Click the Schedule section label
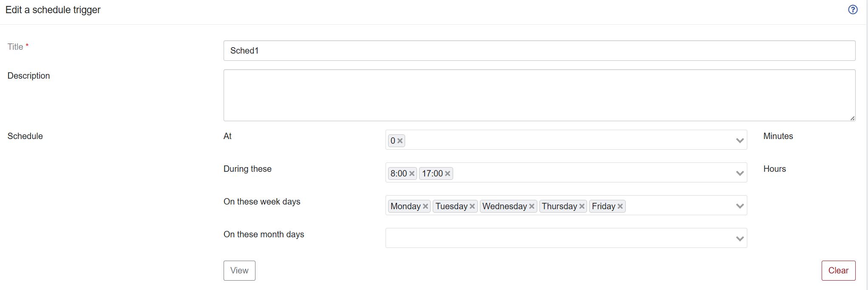 [25, 136]
